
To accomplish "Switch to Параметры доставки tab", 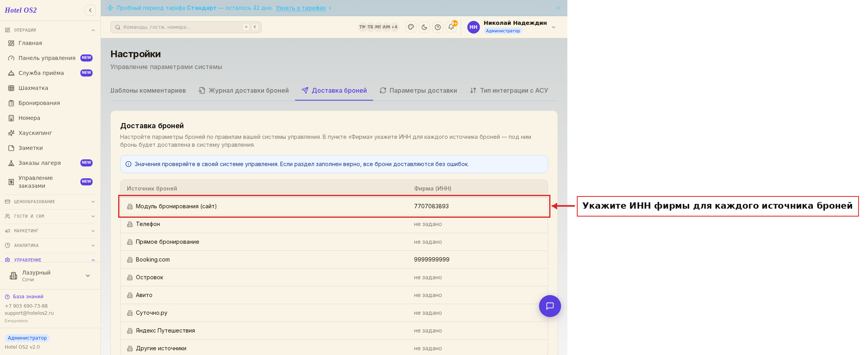I will pyautogui.click(x=418, y=90).
